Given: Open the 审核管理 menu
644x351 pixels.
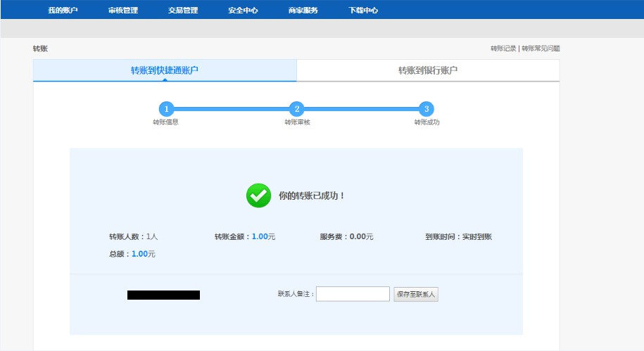Looking at the screenshot, I should pyautogui.click(x=123, y=11).
